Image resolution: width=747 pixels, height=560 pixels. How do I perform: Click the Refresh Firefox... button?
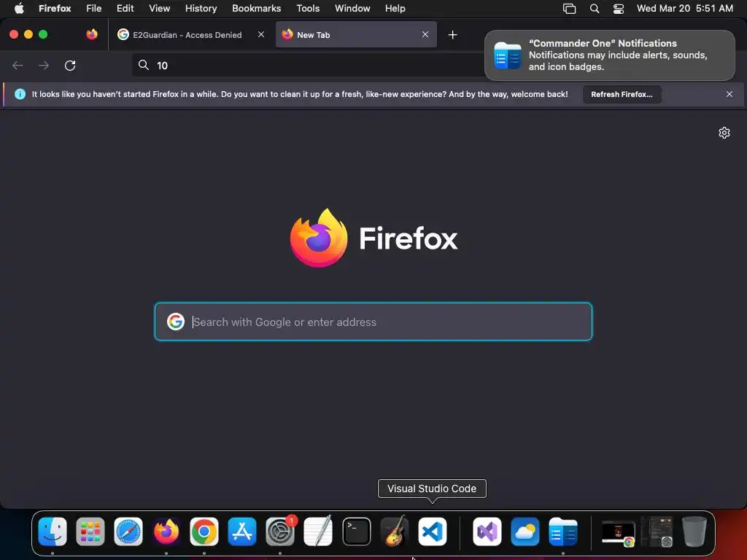pos(622,94)
